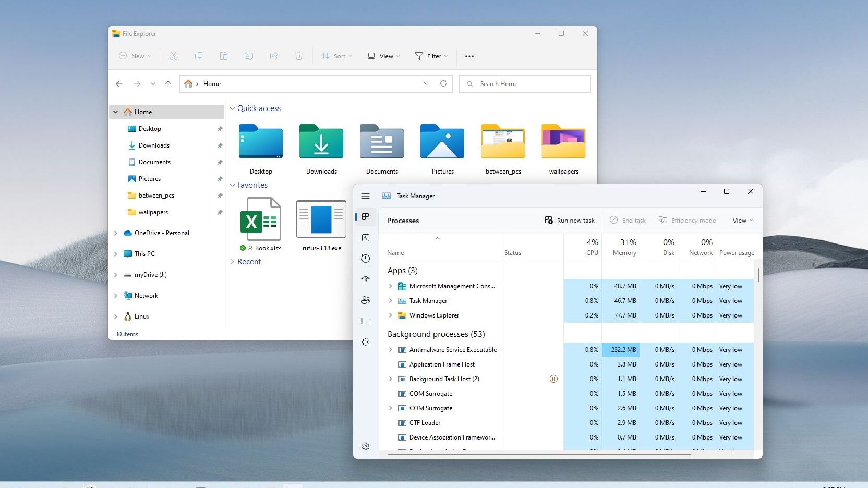Click the Refresh icon in File Explorer

click(x=443, y=83)
